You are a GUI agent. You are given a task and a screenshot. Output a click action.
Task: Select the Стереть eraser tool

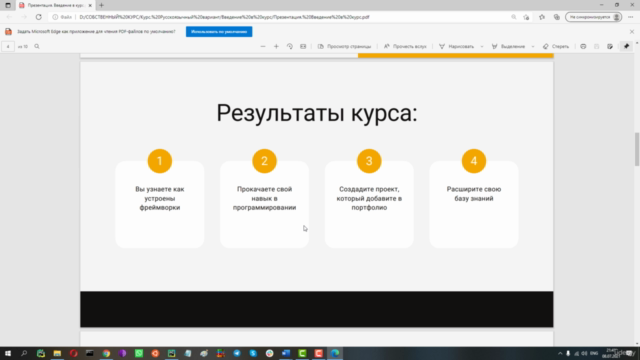tap(556, 47)
